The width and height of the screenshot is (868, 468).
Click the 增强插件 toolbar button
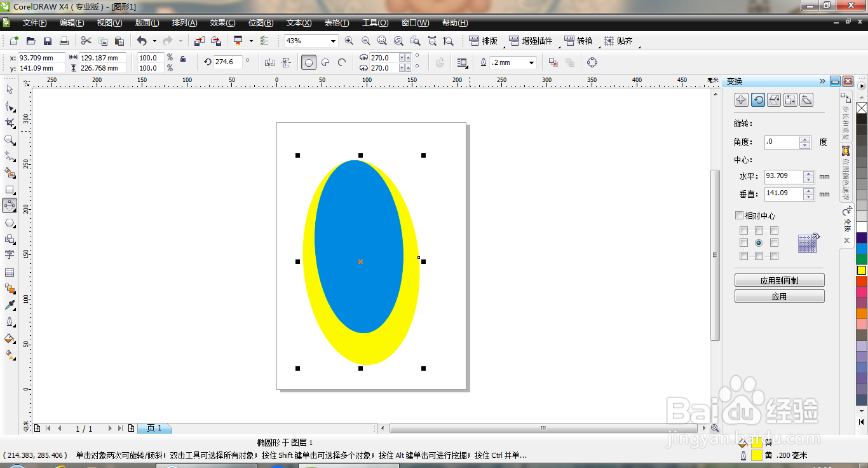coord(531,41)
